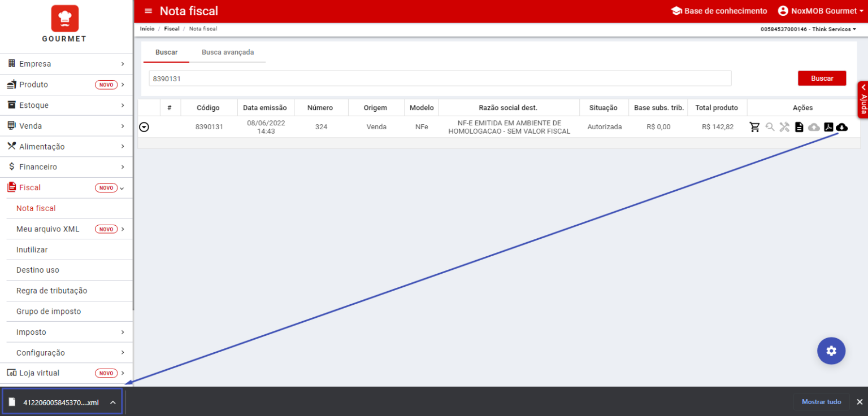The image size is (868, 416).
Task: Click the Alimentação cutlery icon
Action: [x=11, y=146]
